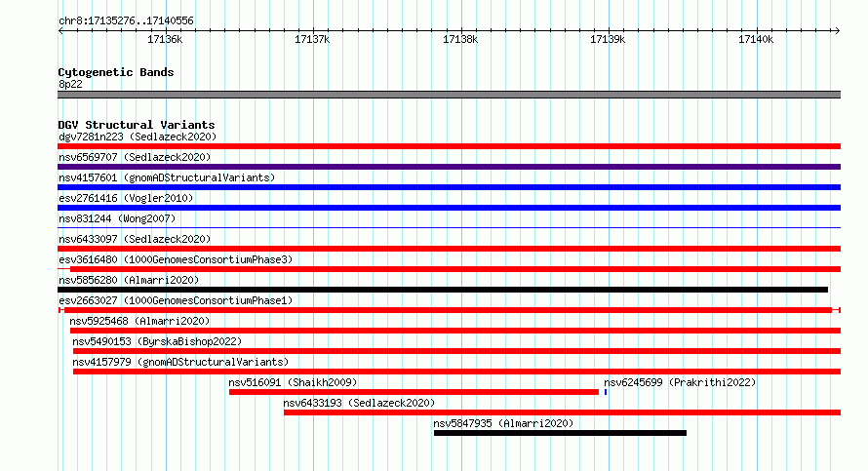
Task: Click nsv5490153 (ByrskaBishop2022) label
Action: point(157,341)
